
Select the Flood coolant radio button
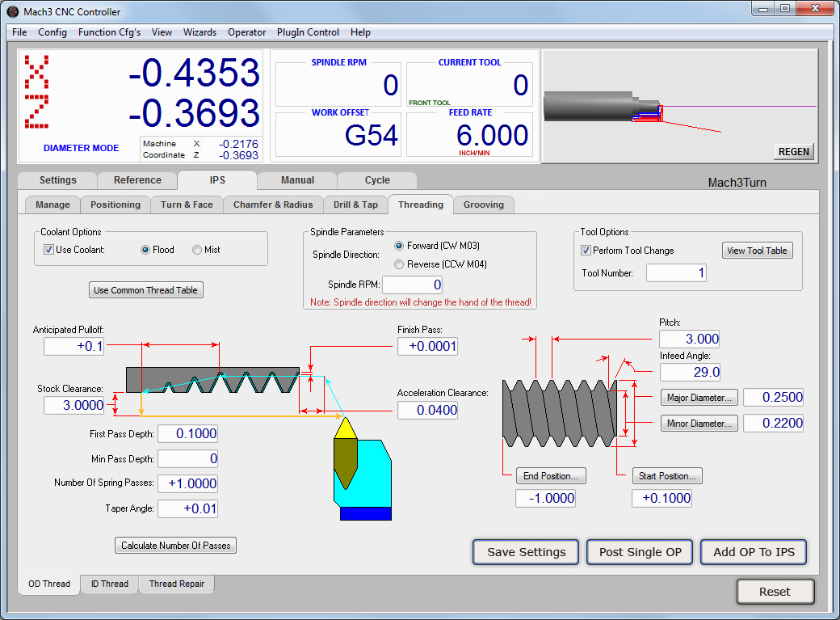tap(145, 250)
